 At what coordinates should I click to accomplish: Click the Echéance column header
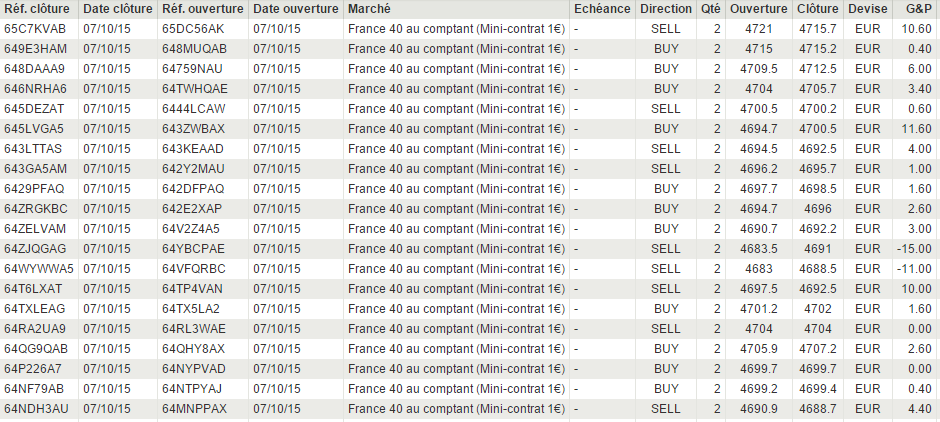603,8
